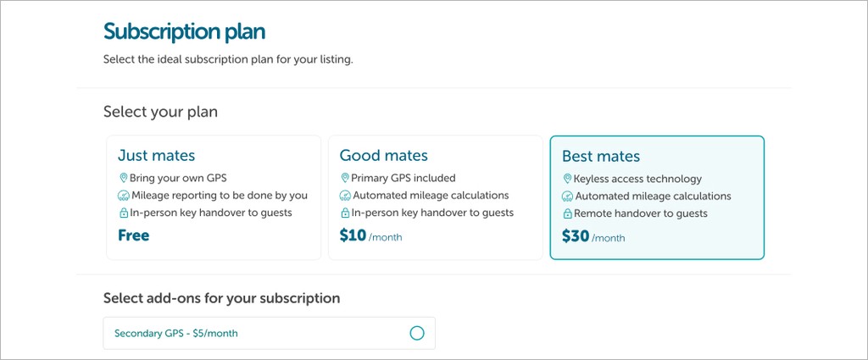Click the GPS pin icon in Good mates
Viewport: 868px width, 360px height.
tap(345, 178)
